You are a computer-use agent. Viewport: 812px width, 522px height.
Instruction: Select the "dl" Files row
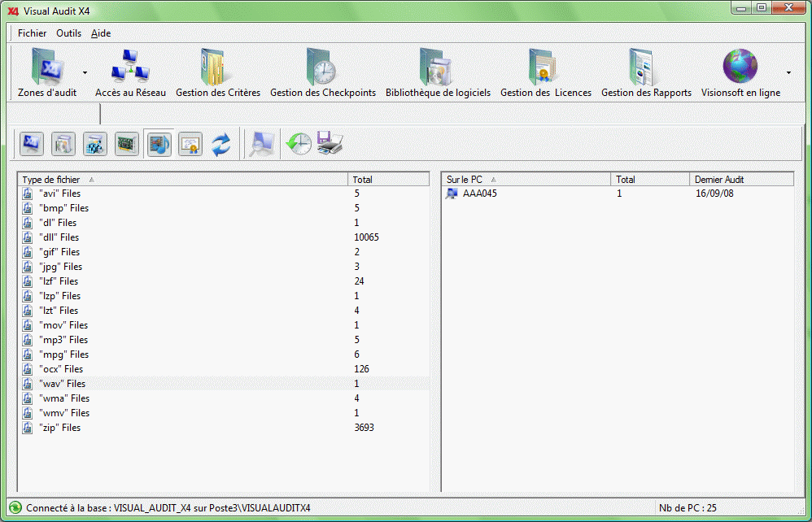(224, 223)
